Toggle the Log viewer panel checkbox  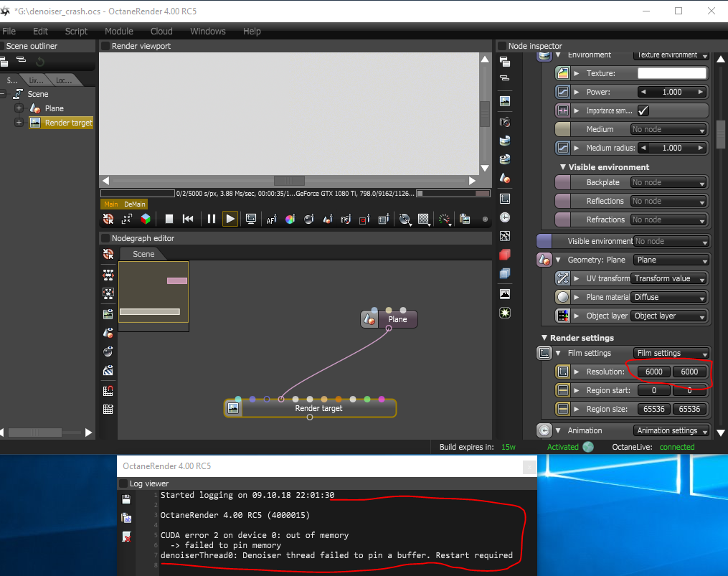[x=123, y=483]
